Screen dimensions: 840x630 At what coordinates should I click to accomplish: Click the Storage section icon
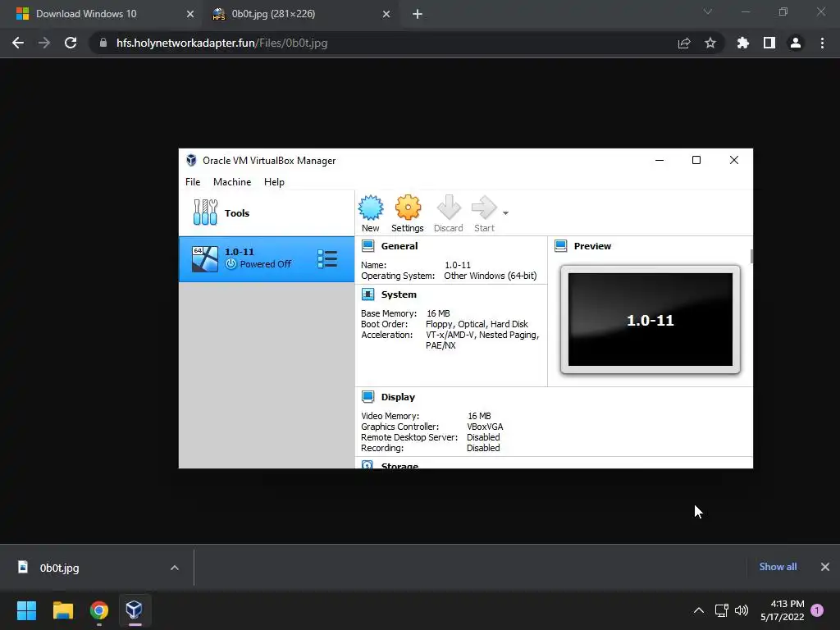[x=367, y=464]
